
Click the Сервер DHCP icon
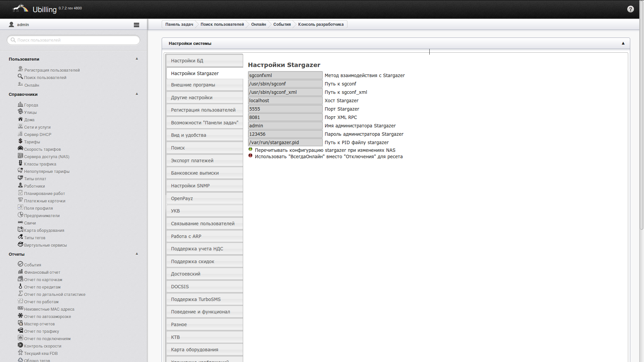tap(20, 133)
